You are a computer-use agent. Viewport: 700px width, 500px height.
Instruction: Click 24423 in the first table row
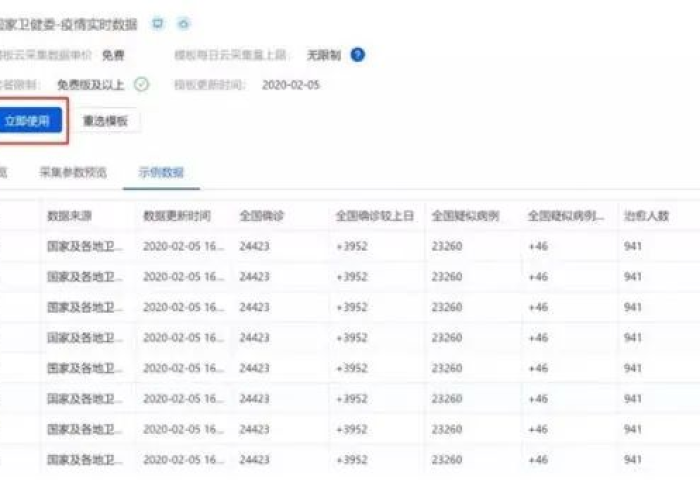pos(254,246)
